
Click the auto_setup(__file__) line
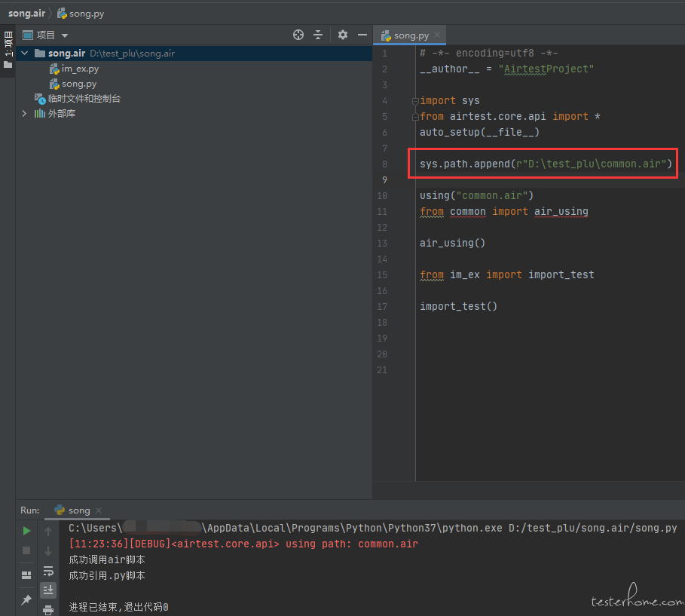[479, 132]
